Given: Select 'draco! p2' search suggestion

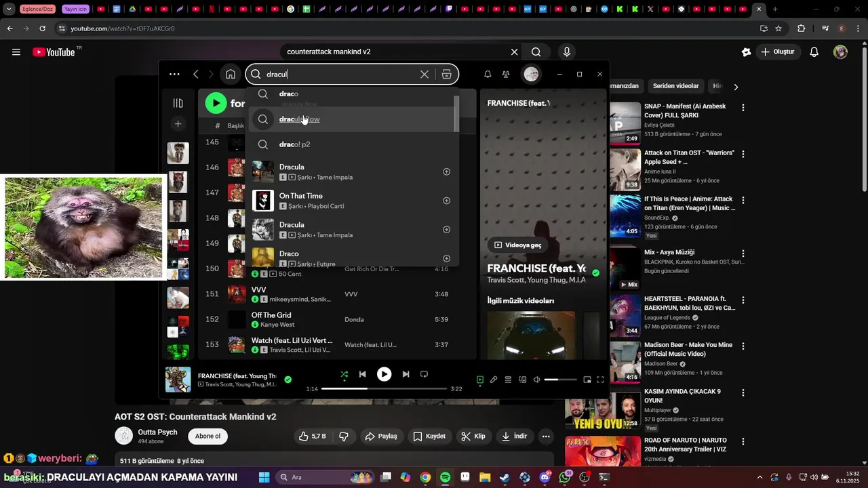Looking at the screenshot, I should 353,144.
